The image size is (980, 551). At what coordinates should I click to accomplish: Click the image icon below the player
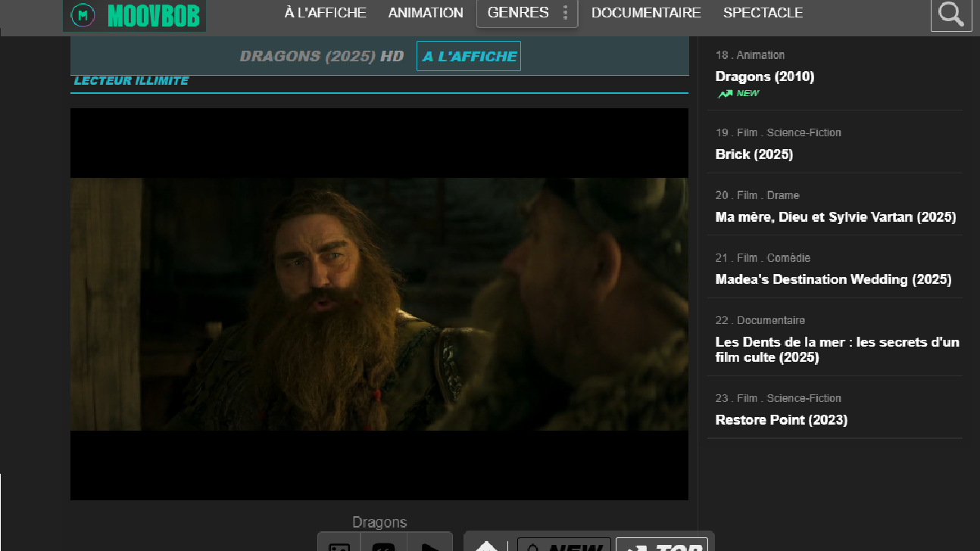coord(339,544)
